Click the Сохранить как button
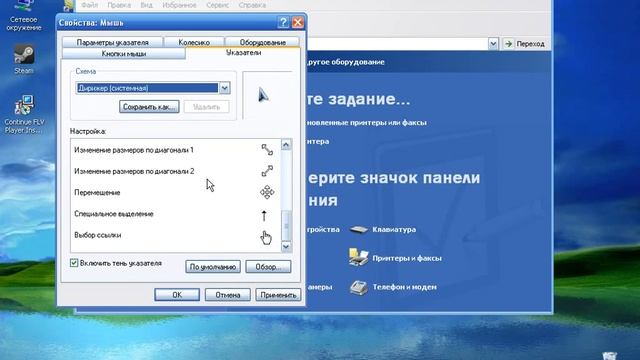Viewport: 640px width, 360px height. point(149,107)
